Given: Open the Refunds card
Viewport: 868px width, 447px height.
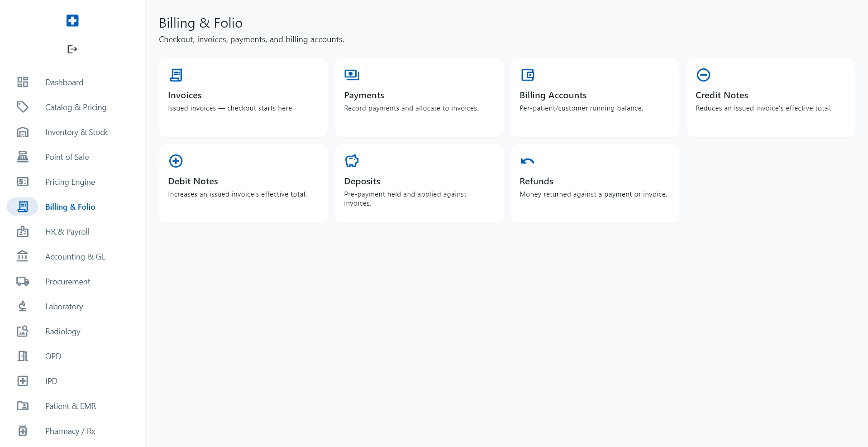Looking at the screenshot, I should pyautogui.click(x=595, y=183).
